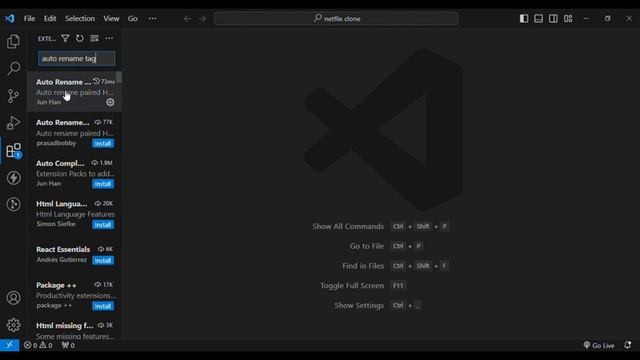
Task: Open the View menu
Action: click(111, 19)
